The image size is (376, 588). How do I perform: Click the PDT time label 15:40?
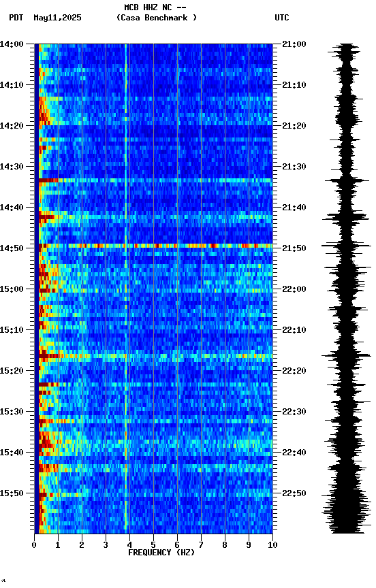12,453
